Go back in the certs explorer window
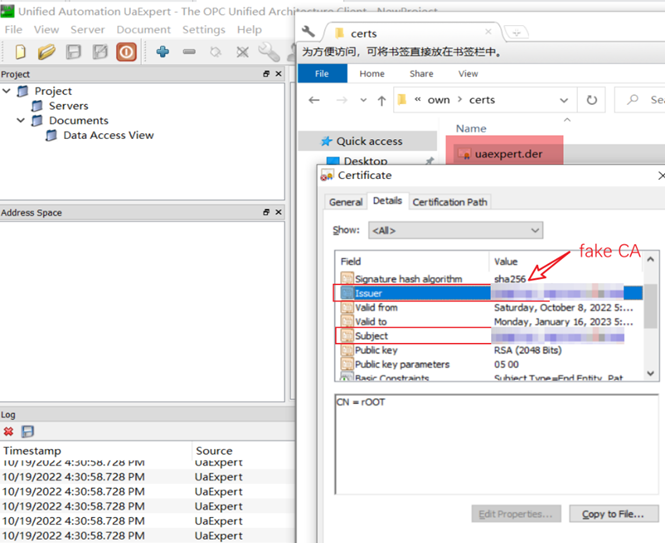The height and width of the screenshot is (543, 665). tap(314, 100)
